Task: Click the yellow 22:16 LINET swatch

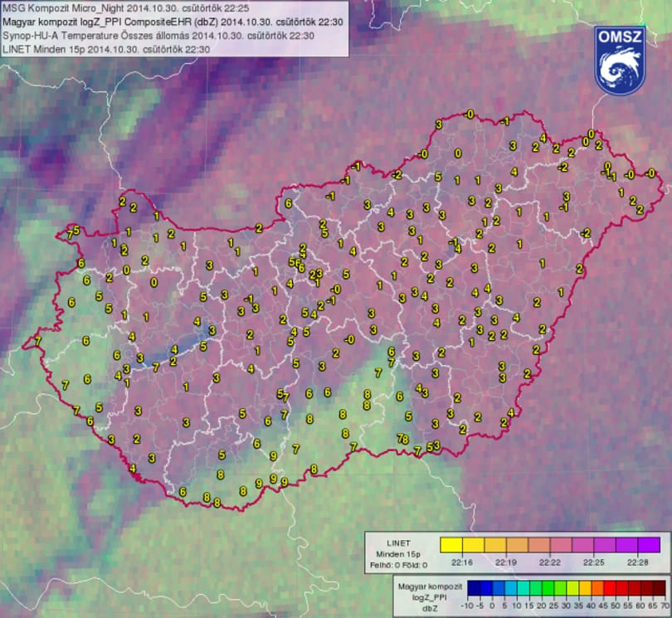Action: tap(450, 545)
